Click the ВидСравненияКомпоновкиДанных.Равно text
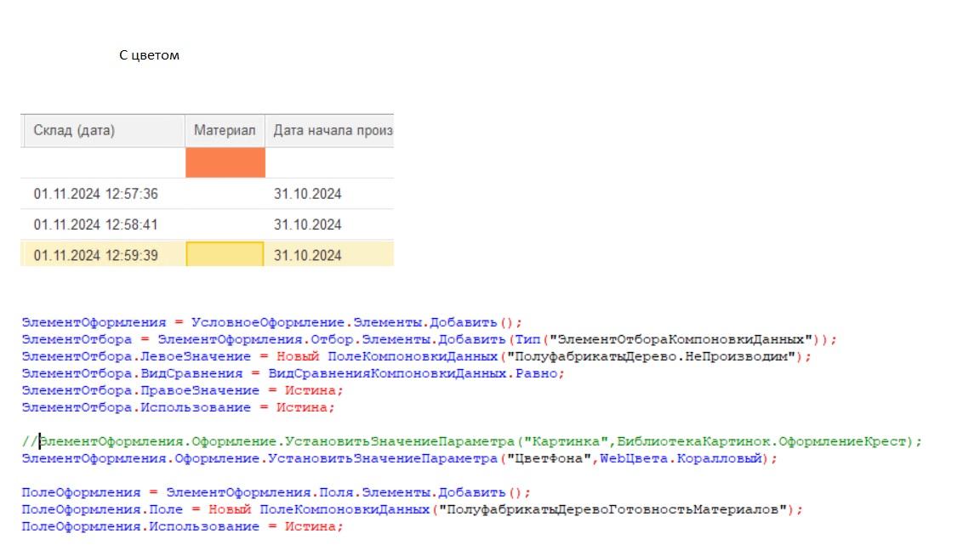Screen dimensions: 980x551 [416, 373]
